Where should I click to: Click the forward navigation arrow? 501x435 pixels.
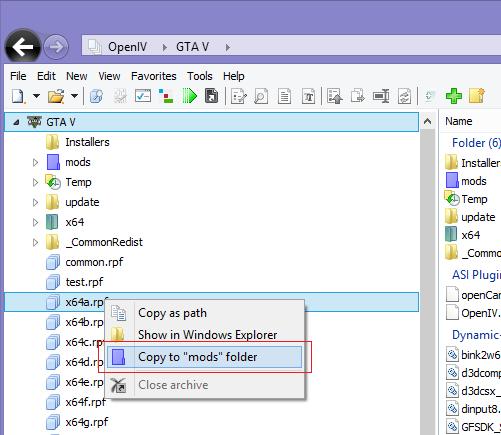click(x=56, y=47)
